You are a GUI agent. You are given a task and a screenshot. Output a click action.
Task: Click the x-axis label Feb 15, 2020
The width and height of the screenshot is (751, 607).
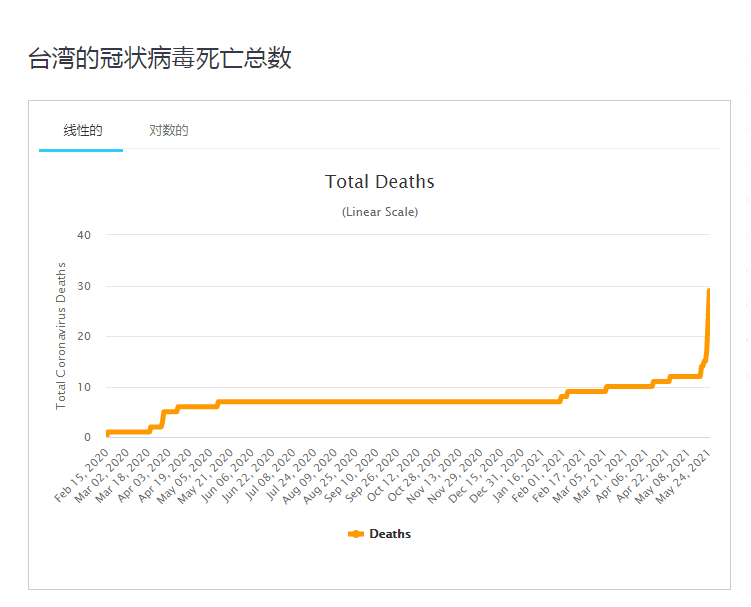(x=81, y=475)
